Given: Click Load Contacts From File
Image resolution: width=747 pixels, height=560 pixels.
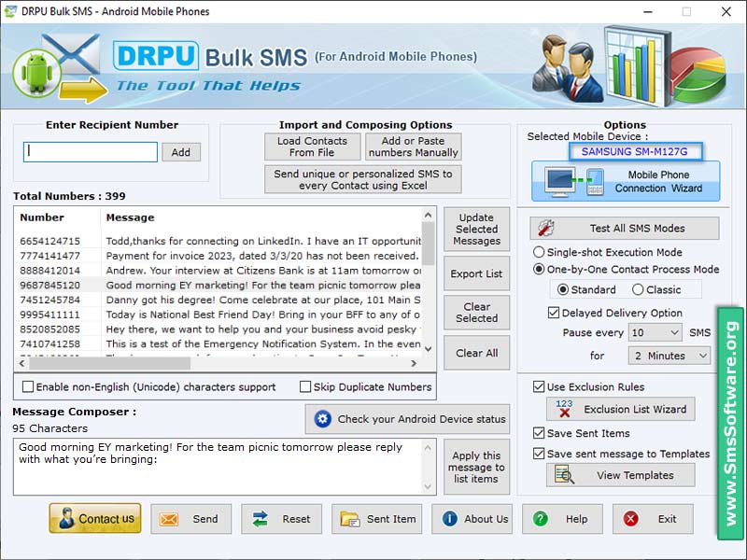Looking at the screenshot, I should click(312, 147).
